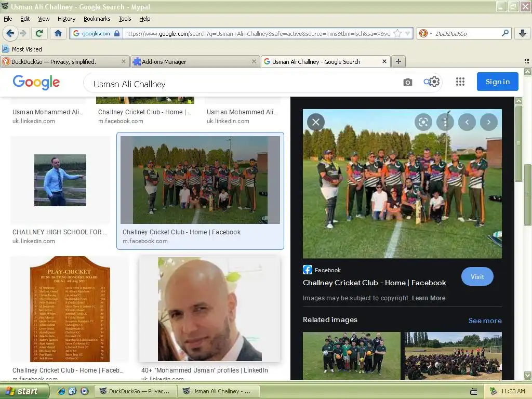This screenshot has width=532, height=399.
Task: Click the google.com site identity button
Action: (96, 33)
